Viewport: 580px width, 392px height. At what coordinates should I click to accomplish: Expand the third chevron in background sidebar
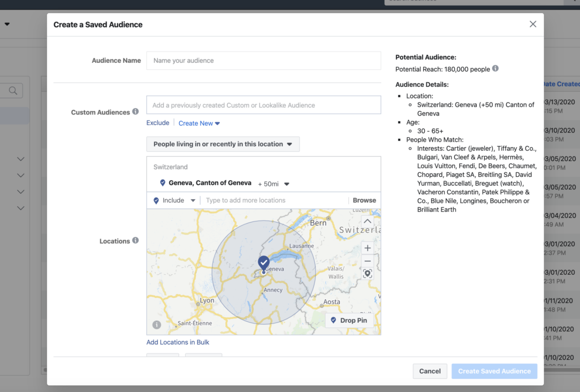21,191
